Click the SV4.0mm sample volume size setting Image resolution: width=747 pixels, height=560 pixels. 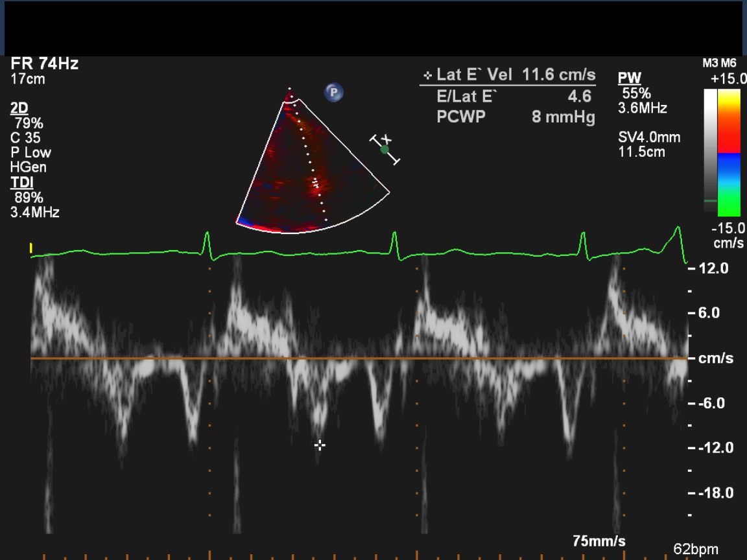tap(649, 137)
